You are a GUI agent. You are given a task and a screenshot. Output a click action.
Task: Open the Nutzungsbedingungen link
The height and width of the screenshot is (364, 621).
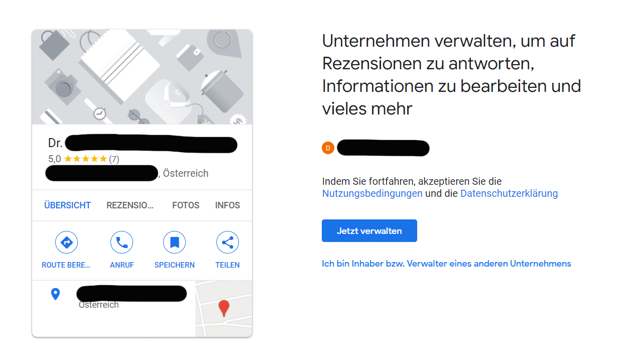(x=372, y=193)
